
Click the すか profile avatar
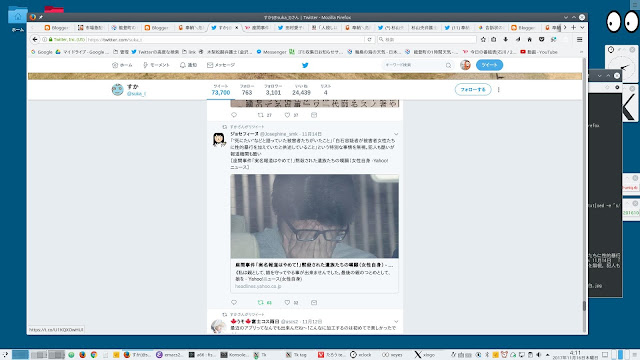(x=118, y=90)
